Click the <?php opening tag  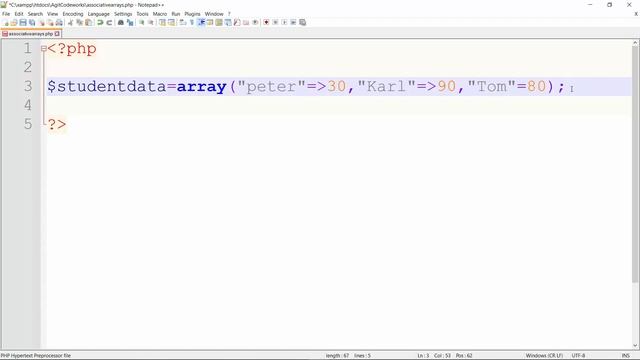pos(72,49)
